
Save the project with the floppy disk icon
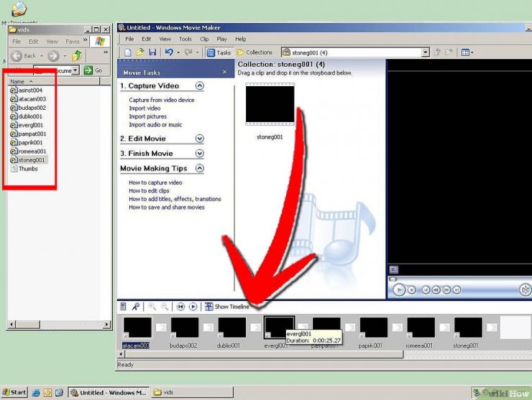(152, 52)
